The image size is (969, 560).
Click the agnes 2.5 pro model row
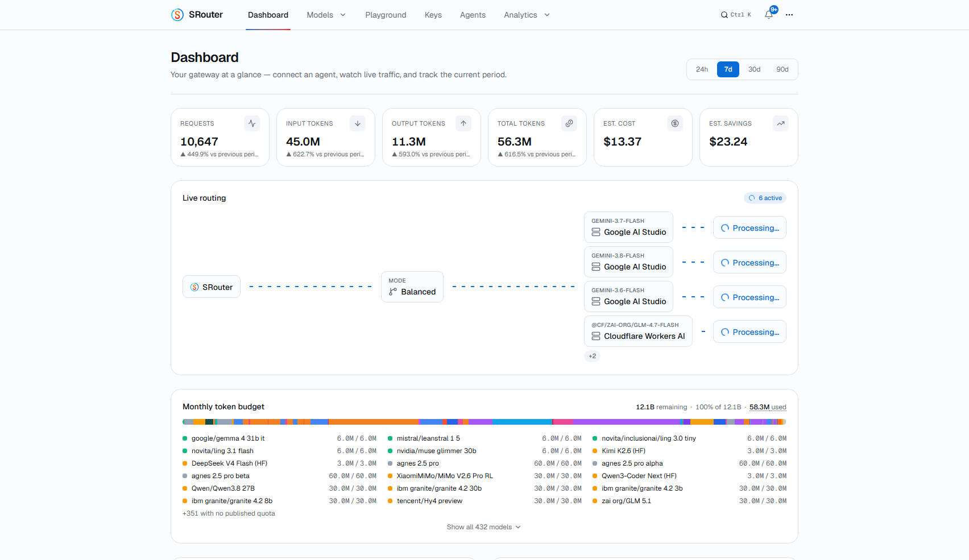tap(484, 463)
